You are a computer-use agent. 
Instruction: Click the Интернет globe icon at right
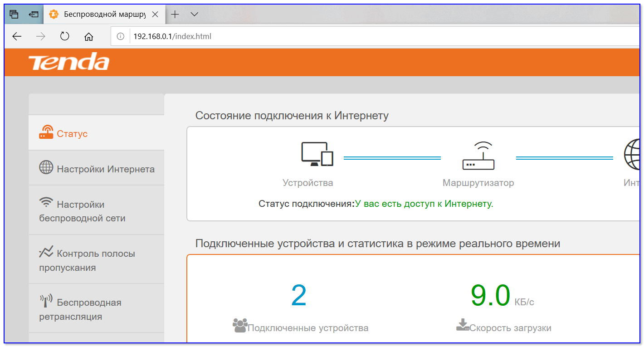[632, 154]
